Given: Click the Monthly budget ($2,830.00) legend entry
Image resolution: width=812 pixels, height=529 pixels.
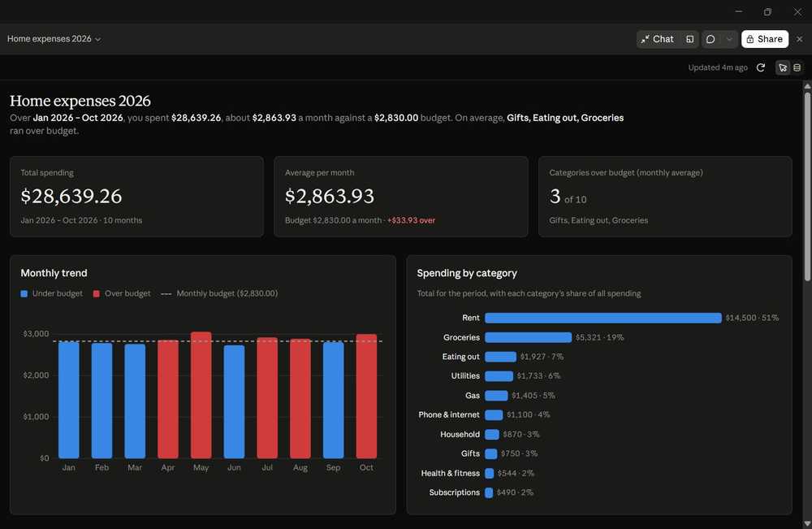Looking at the screenshot, I should click(219, 293).
